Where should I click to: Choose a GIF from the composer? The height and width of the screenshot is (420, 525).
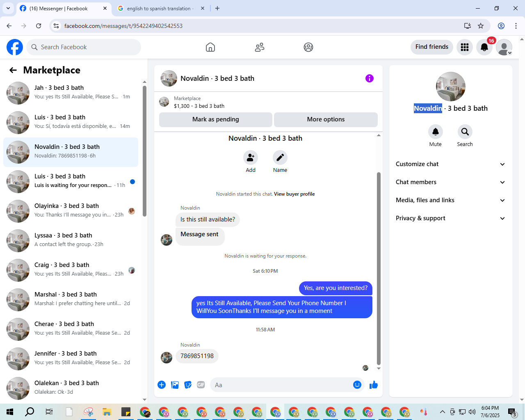201,385
